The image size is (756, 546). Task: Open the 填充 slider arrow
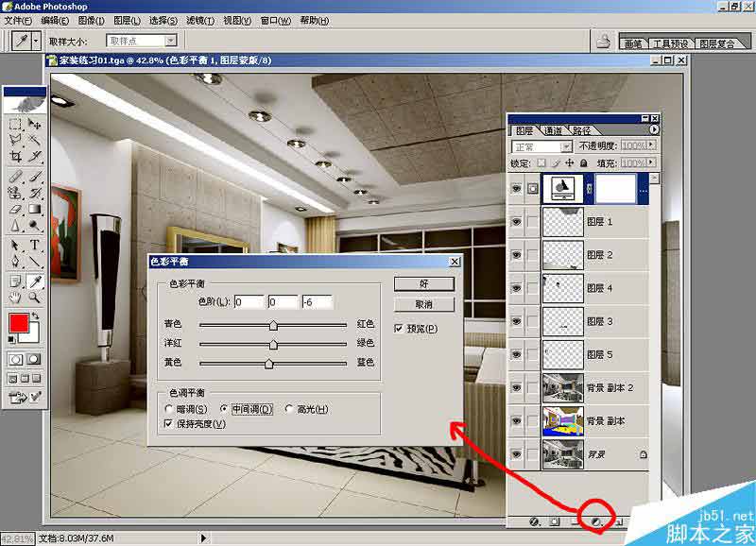tap(651, 162)
